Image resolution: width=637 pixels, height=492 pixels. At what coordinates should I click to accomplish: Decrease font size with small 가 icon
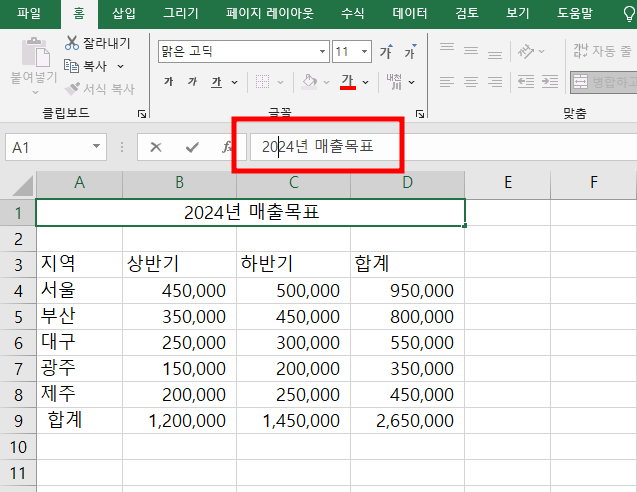410,52
